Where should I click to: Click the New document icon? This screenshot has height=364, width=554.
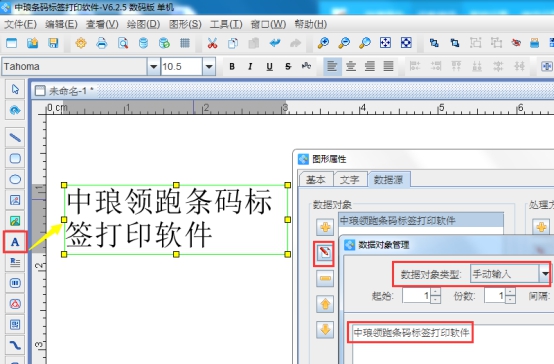pyautogui.click(x=11, y=43)
